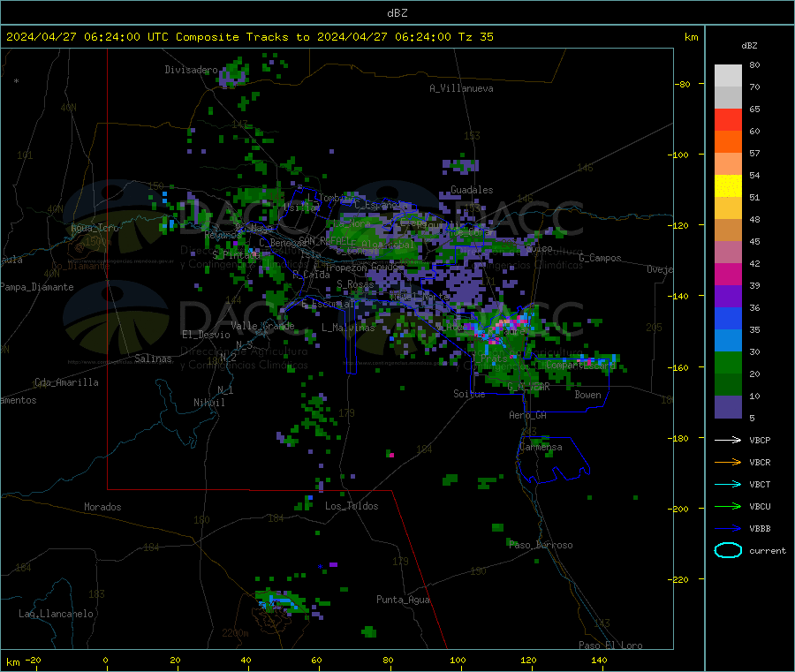Viewport: 795px width, 672px height.
Task: Click the 'L_Malvinas' map label
Action: pos(348,328)
